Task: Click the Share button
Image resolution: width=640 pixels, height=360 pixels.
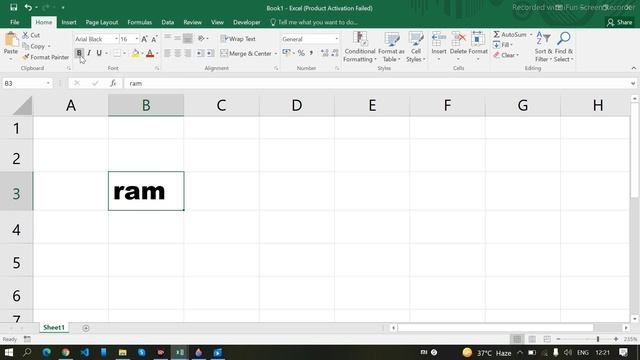Action: pos(620,22)
